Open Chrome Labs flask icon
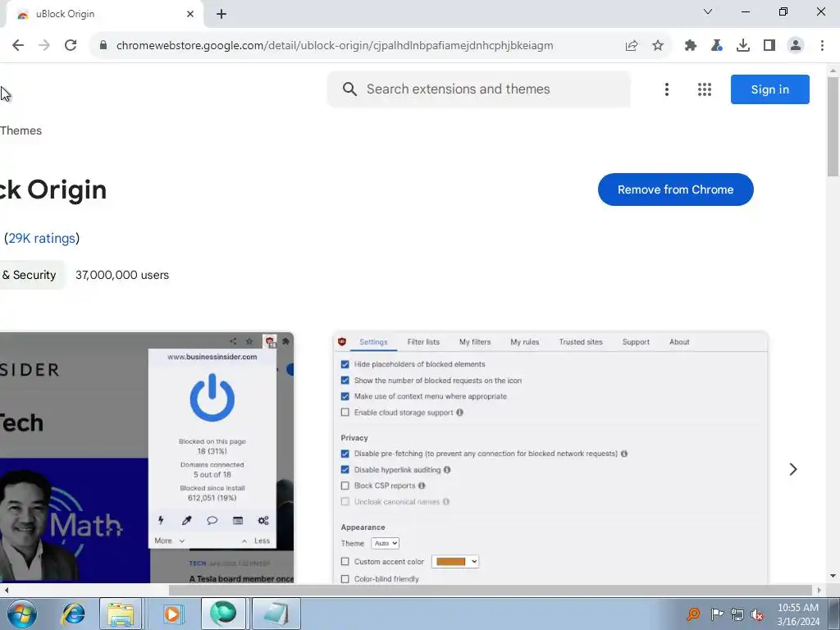Viewport: 840px width, 630px height. (716, 46)
